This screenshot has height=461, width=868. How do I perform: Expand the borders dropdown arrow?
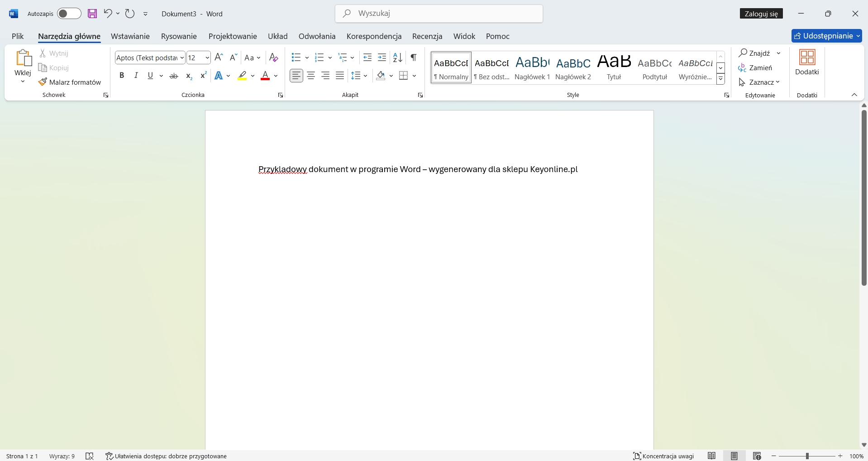(414, 76)
